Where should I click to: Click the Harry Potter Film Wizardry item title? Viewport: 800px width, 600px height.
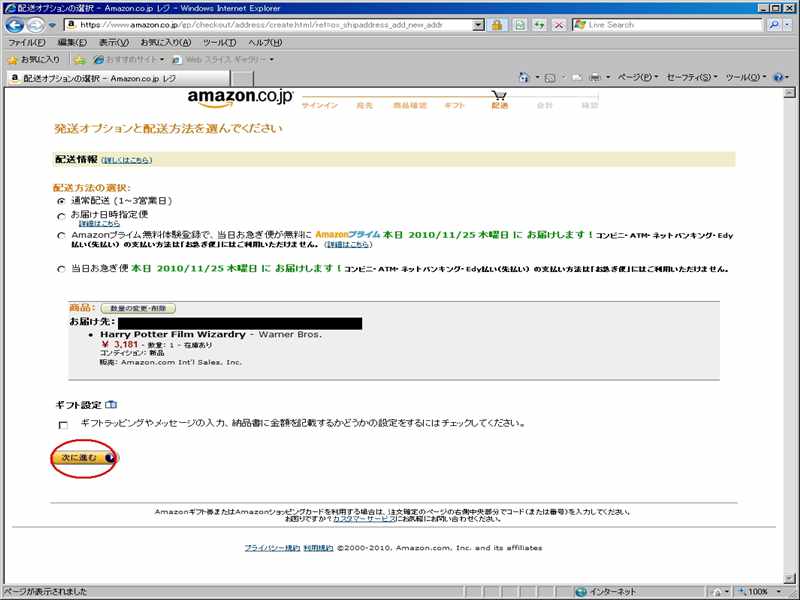click(x=172, y=335)
